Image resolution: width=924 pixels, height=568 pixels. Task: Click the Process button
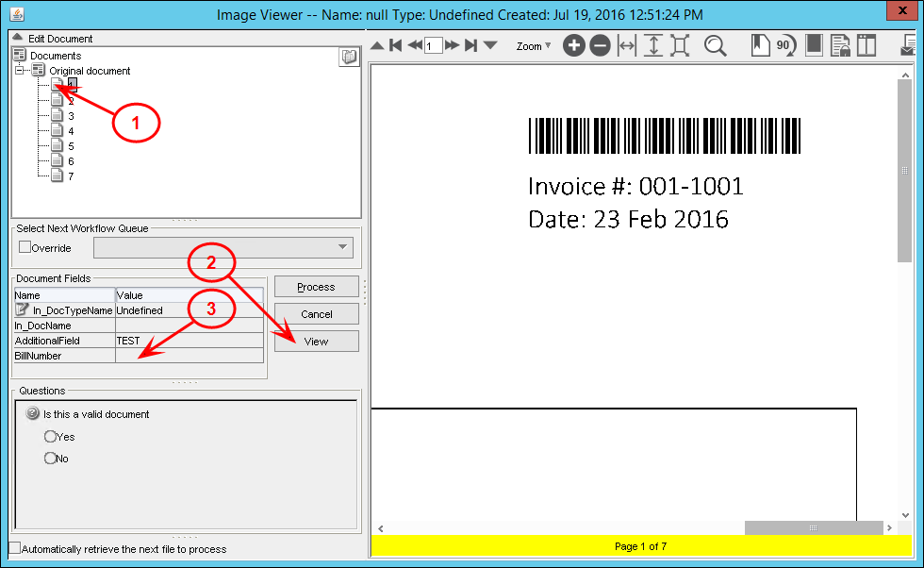pyautogui.click(x=317, y=287)
